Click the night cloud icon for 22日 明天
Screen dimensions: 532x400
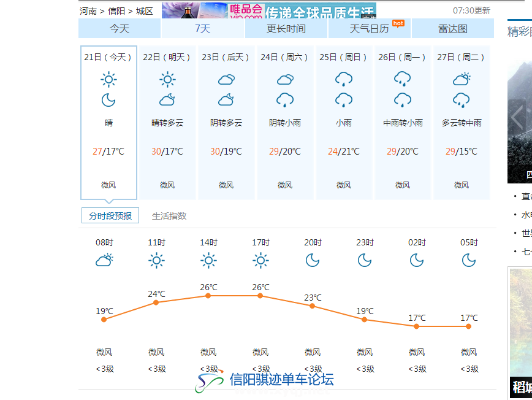(167, 100)
